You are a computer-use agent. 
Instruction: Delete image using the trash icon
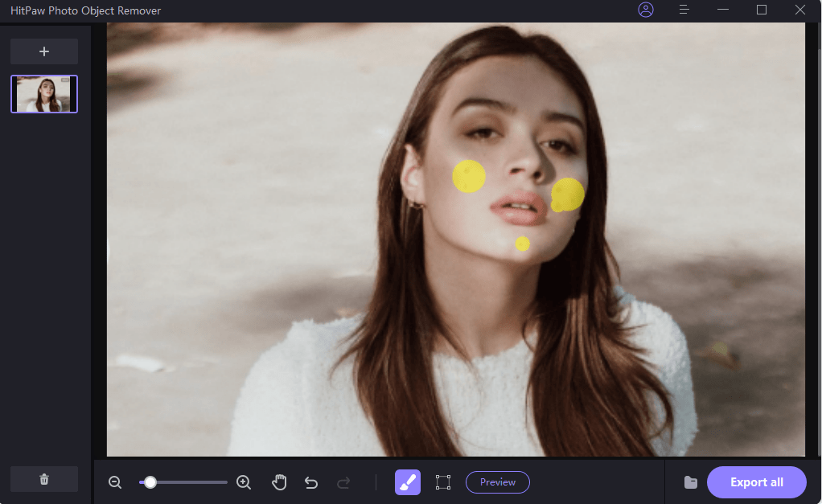click(x=44, y=479)
